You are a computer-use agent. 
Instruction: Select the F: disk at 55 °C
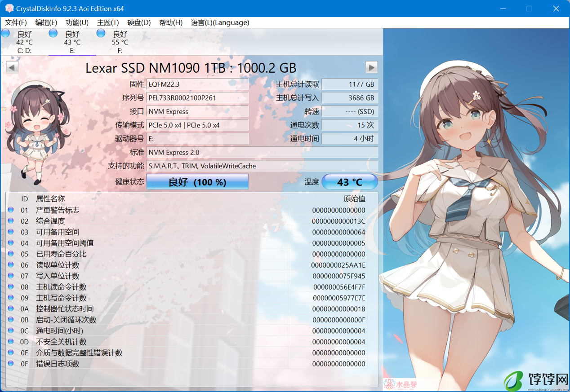(120, 42)
